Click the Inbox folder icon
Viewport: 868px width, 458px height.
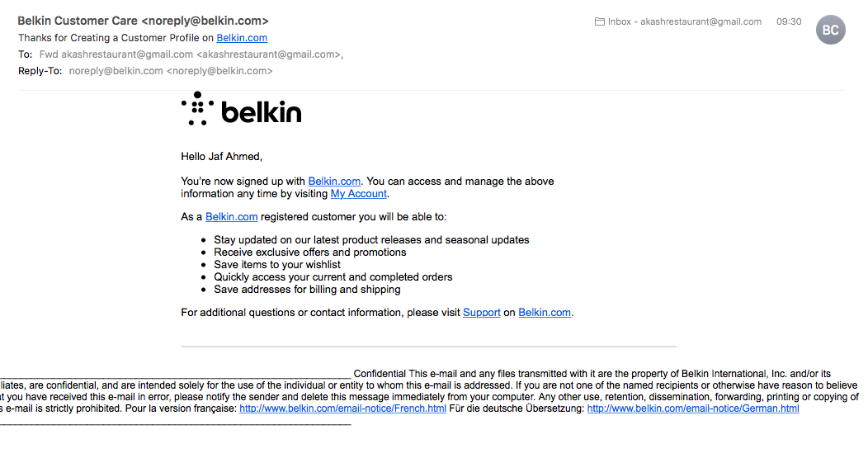coord(599,21)
